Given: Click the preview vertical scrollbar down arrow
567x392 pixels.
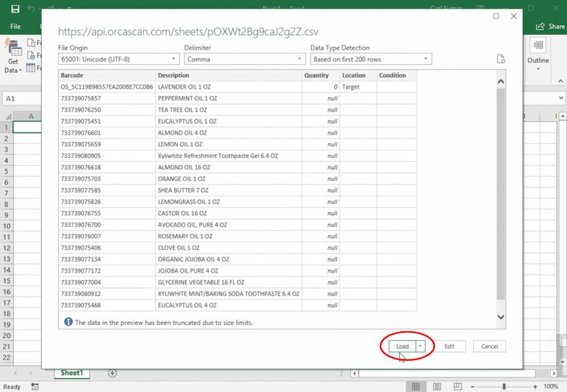Looking at the screenshot, I should (x=501, y=317).
